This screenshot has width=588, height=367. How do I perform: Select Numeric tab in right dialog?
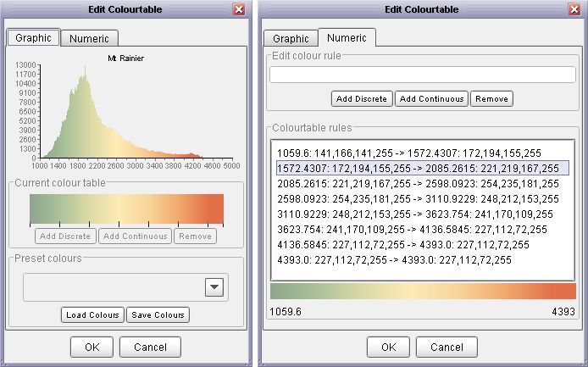[347, 37]
